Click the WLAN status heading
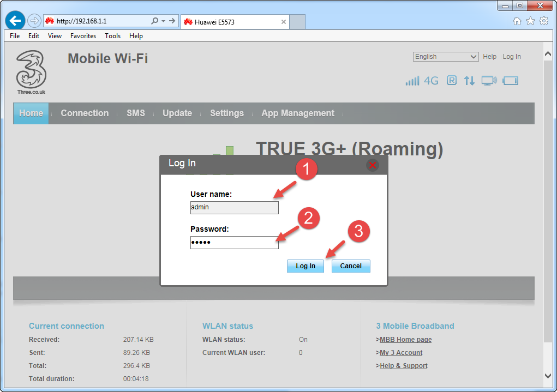The height and width of the screenshot is (392, 557). pyautogui.click(x=227, y=326)
